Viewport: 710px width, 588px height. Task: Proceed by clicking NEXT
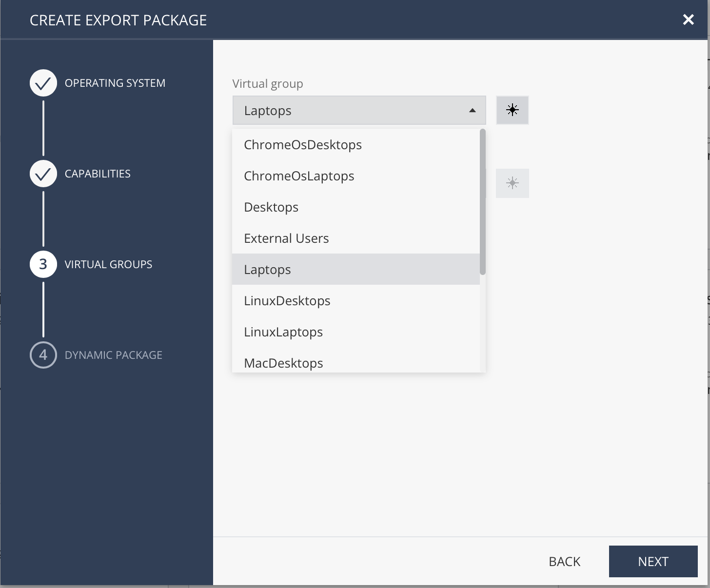(x=653, y=562)
